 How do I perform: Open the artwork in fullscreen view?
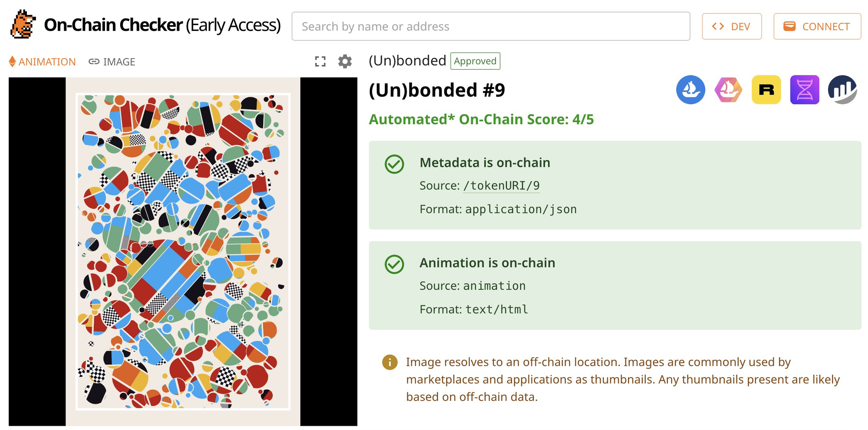(x=320, y=62)
